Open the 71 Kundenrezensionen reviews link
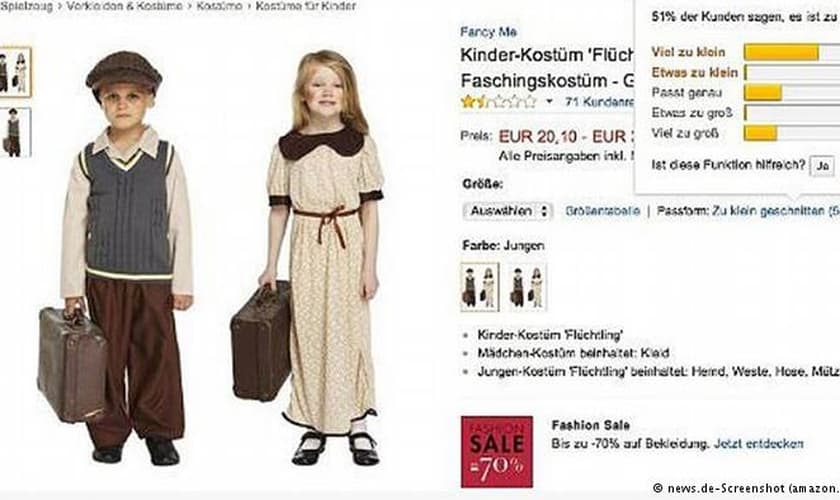Viewport: 840px width, 500px height. click(599, 101)
